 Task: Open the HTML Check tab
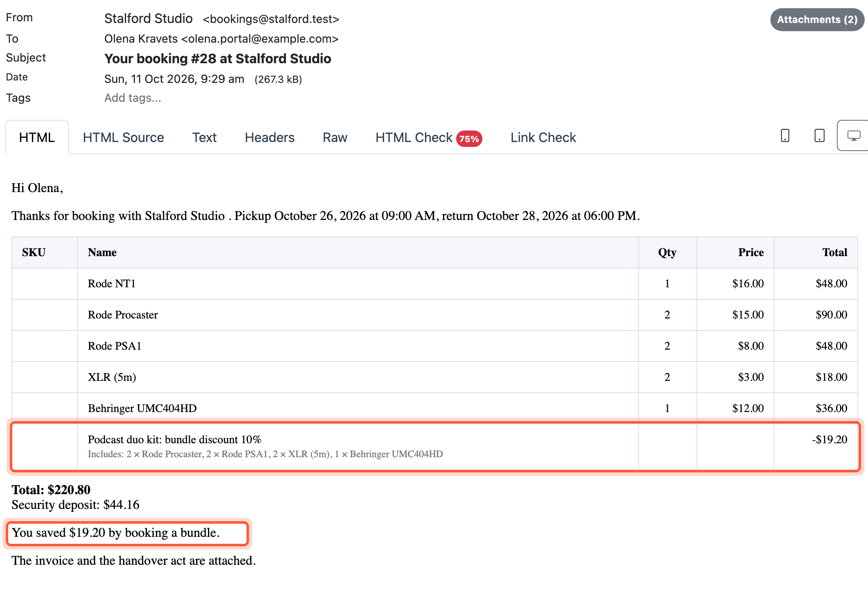[x=428, y=137]
